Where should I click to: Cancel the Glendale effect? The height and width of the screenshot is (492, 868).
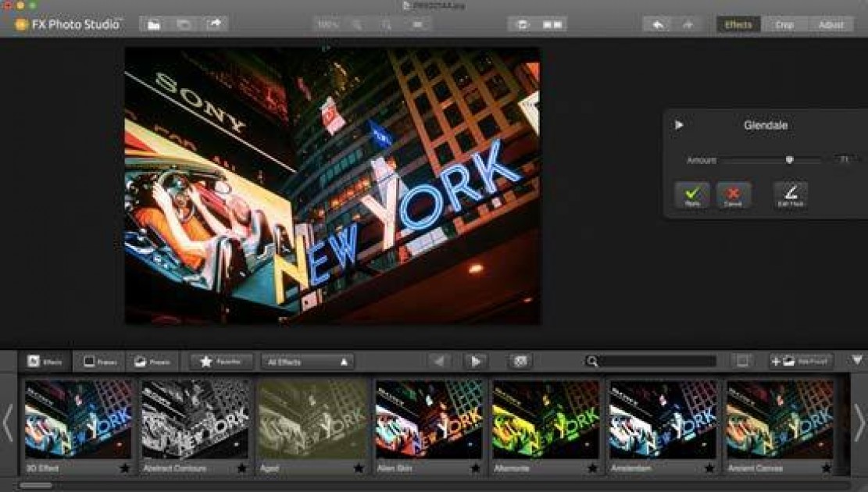coord(733,194)
